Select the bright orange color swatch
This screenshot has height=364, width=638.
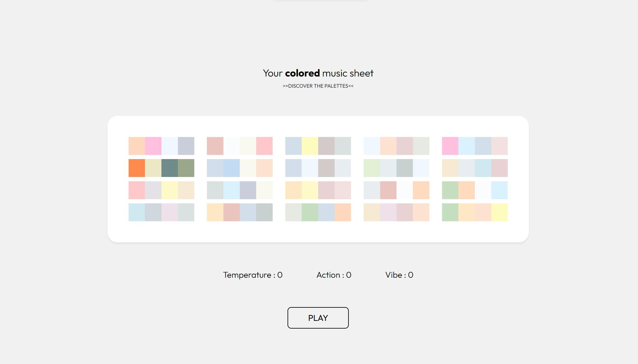coord(136,168)
